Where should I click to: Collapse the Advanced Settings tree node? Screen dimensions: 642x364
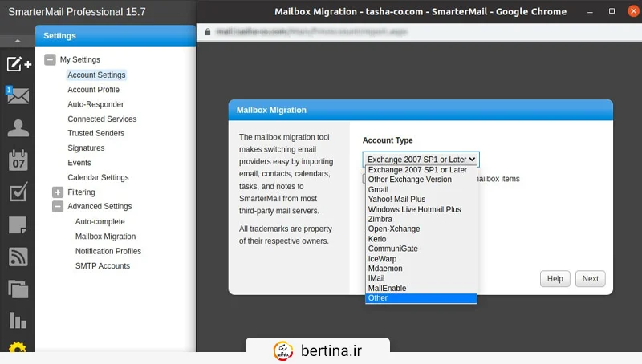(x=58, y=207)
